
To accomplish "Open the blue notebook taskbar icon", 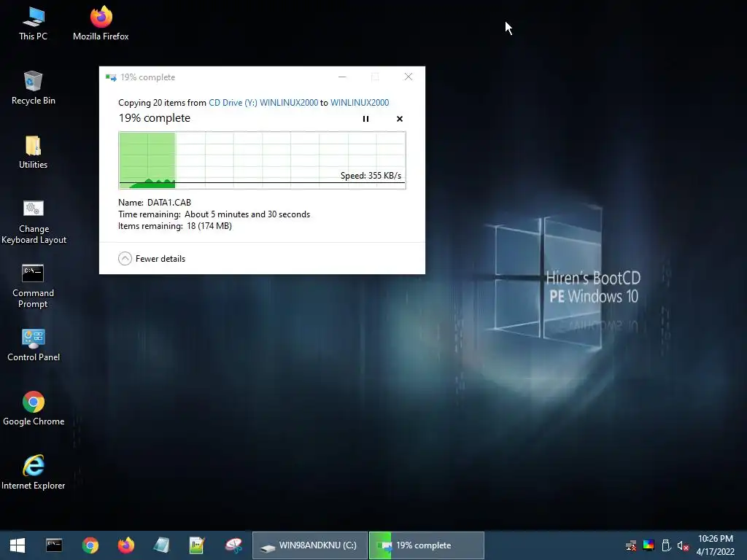I will coord(161,545).
